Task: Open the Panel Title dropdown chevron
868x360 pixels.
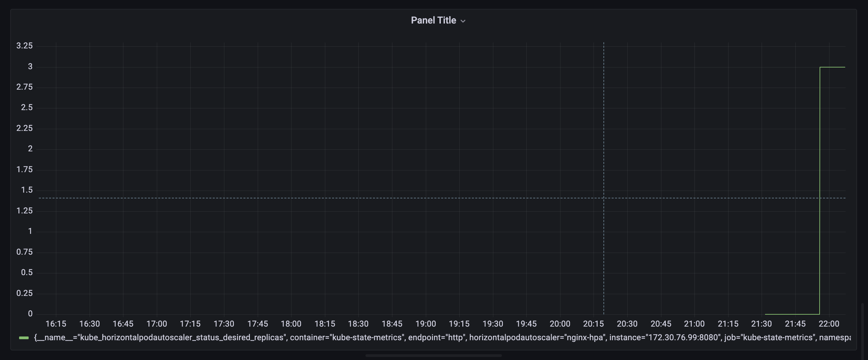Action: (x=463, y=21)
